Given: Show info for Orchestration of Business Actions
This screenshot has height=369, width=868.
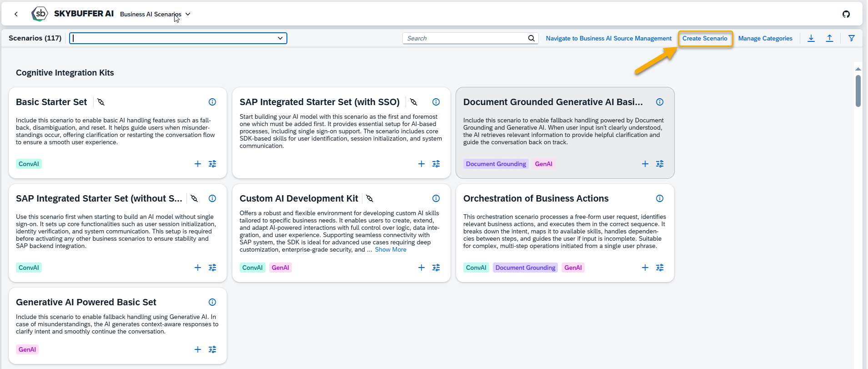Looking at the screenshot, I should pos(660,198).
